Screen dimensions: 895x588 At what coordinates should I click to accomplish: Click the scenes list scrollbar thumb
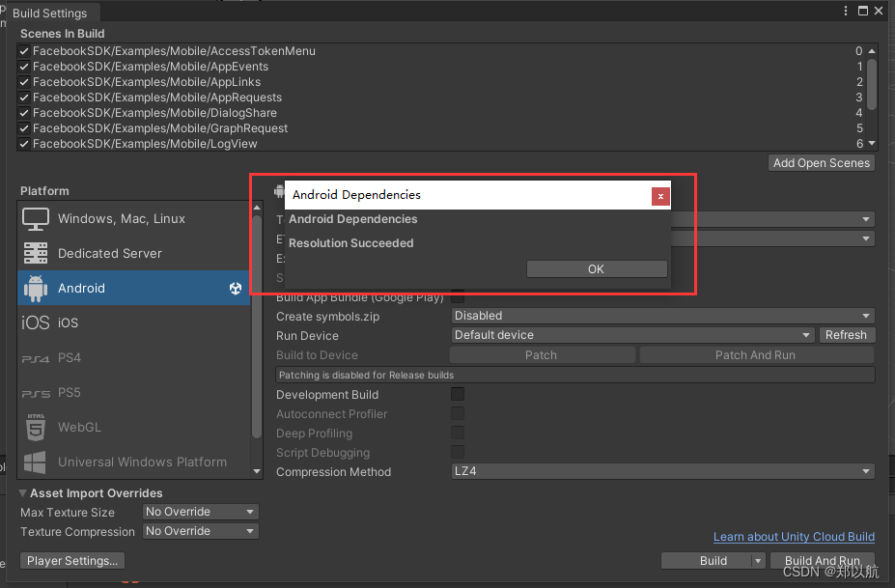point(872,84)
